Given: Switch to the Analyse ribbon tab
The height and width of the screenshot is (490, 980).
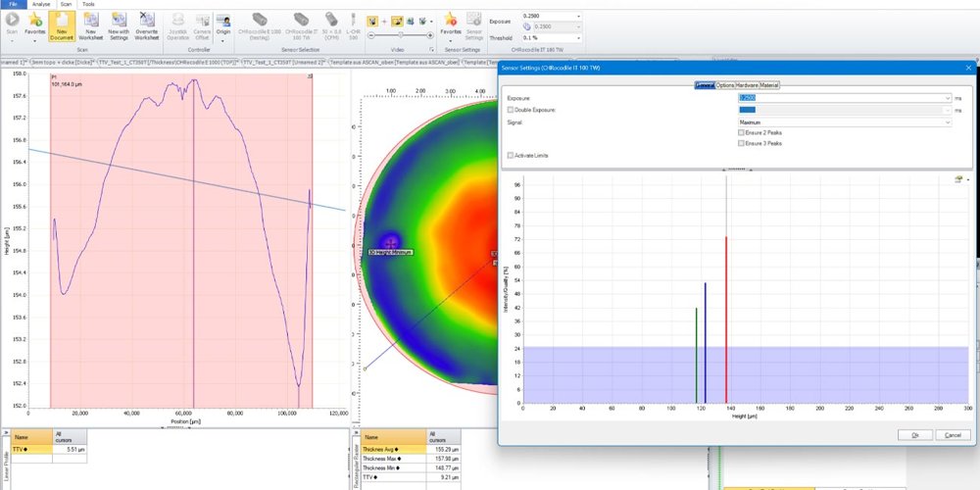Looking at the screenshot, I should point(42,4).
